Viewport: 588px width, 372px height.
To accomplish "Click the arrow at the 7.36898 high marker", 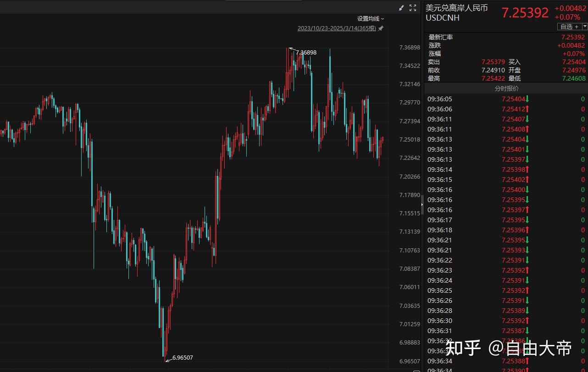I will (291, 49).
